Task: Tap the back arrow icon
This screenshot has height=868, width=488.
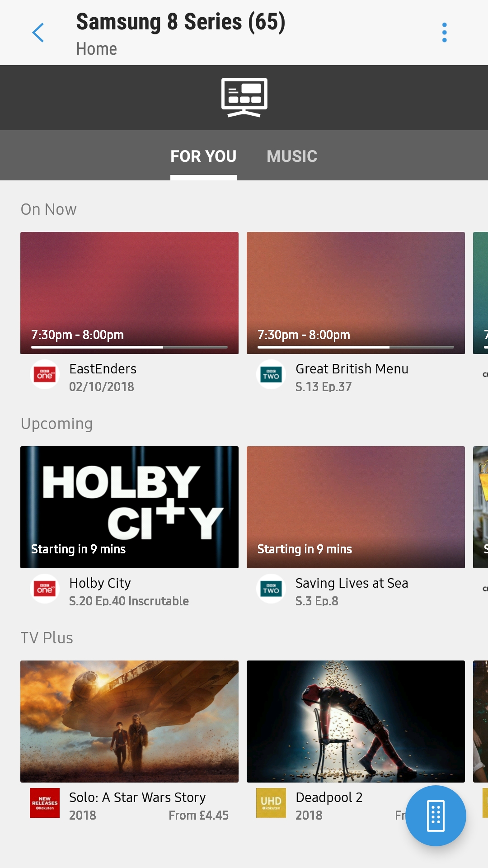Action: 38,33
